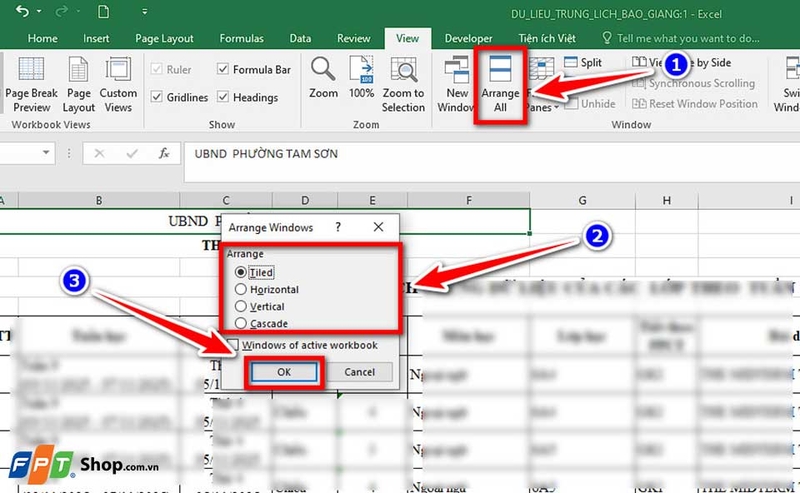
Task: Open the Data ribbon tab
Action: coord(300,38)
